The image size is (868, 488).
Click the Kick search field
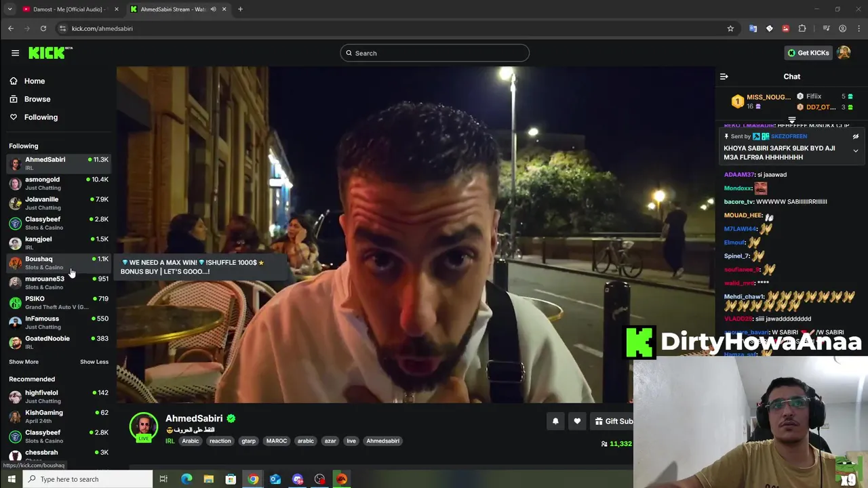tap(435, 53)
